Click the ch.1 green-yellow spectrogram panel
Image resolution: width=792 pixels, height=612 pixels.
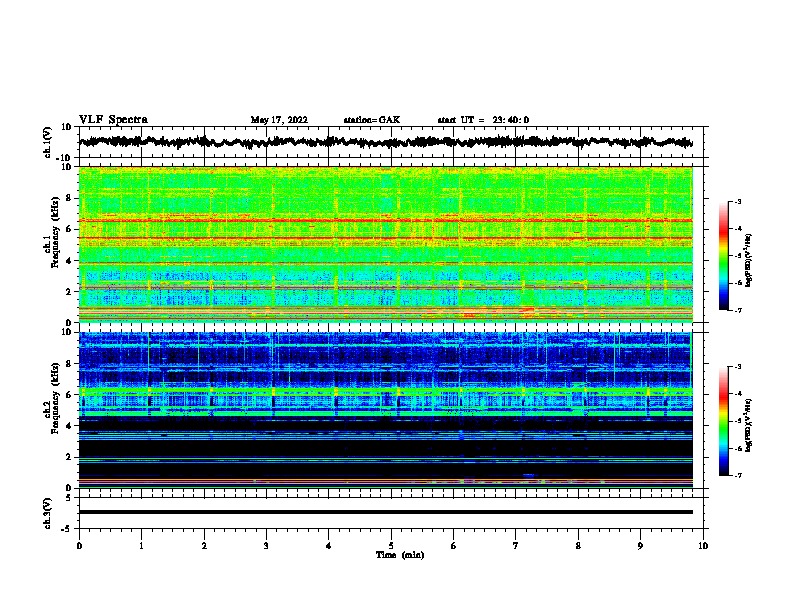tap(386, 244)
